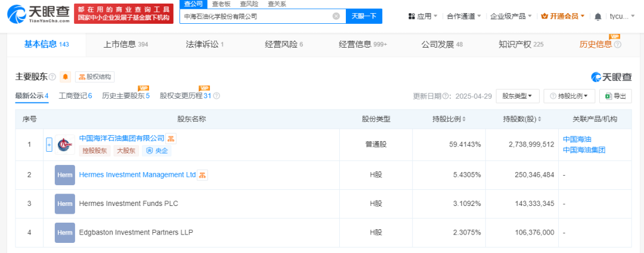Screen dimensions: 644x253
Task: Click the Herm avatar for Hermes Investment Management Ltd
Action: (65, 175)
